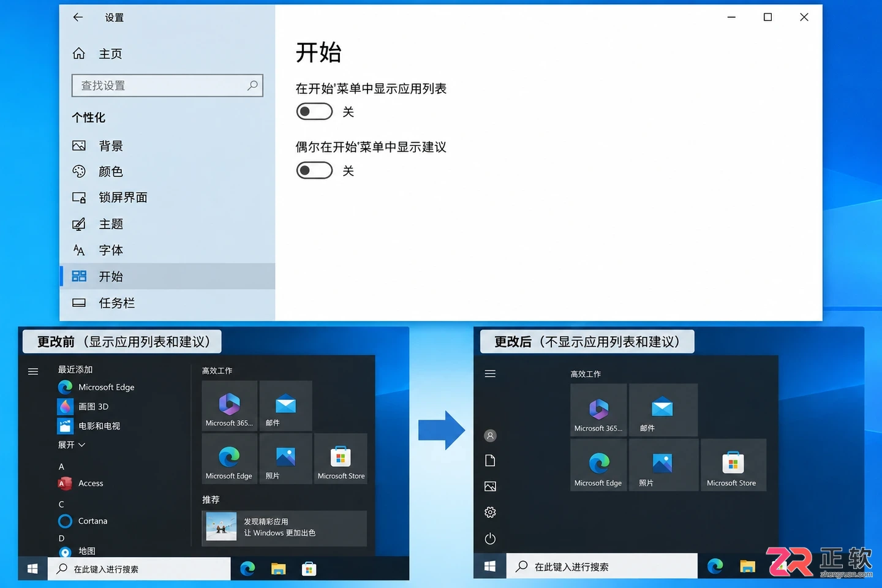
Task: Launch Edge from the 更改前 taskbar
Action: click(x=247, y=569)
